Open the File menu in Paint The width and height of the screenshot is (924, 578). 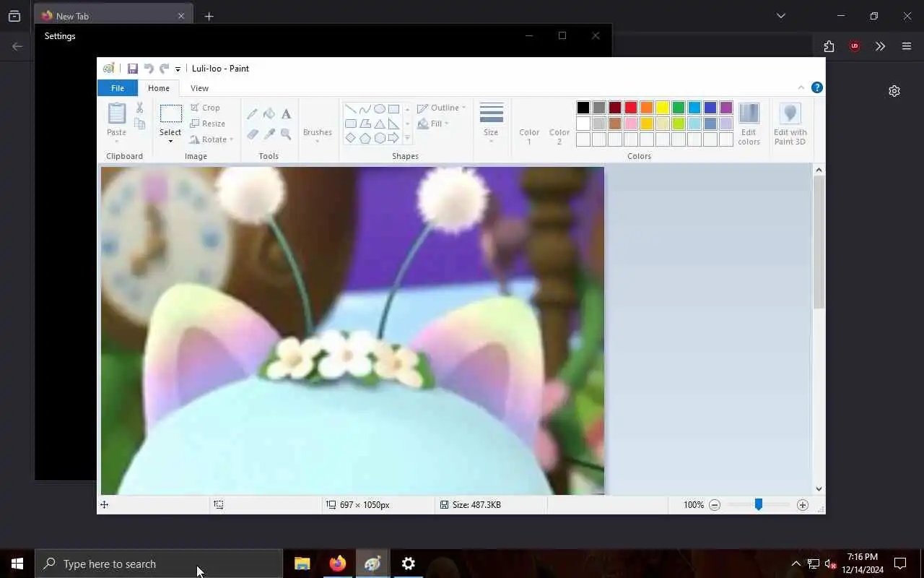(118, 88)
